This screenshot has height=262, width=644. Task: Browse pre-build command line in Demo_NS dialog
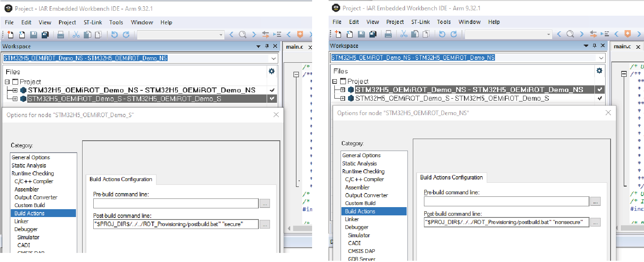point(595,201)
